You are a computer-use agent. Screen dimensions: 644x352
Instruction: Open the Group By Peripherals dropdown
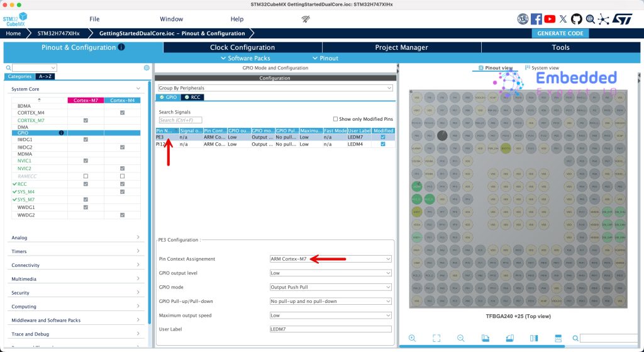click(275, 88)
